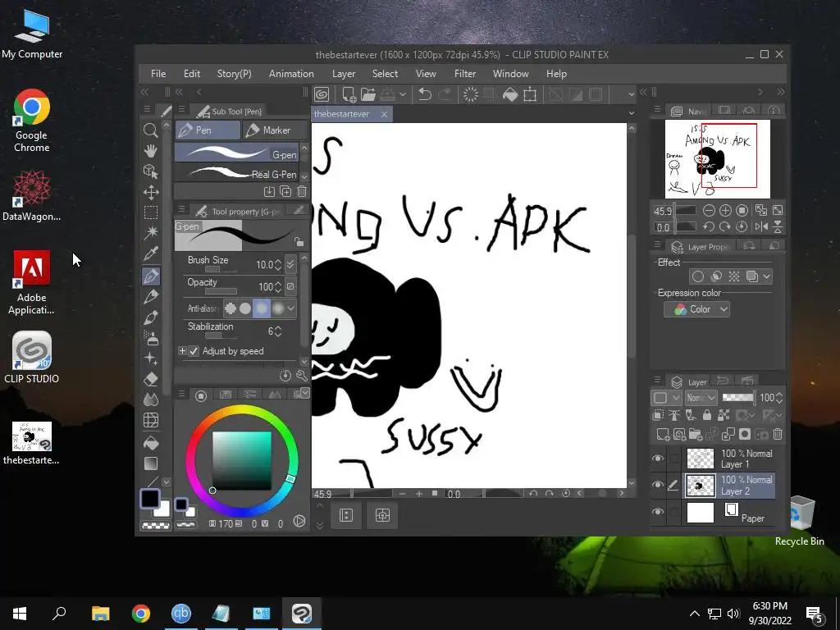Screen dimensions: 840x630
Task: Select the highlighted Pen tool in toolbar
Action: [x=151, y=276]
